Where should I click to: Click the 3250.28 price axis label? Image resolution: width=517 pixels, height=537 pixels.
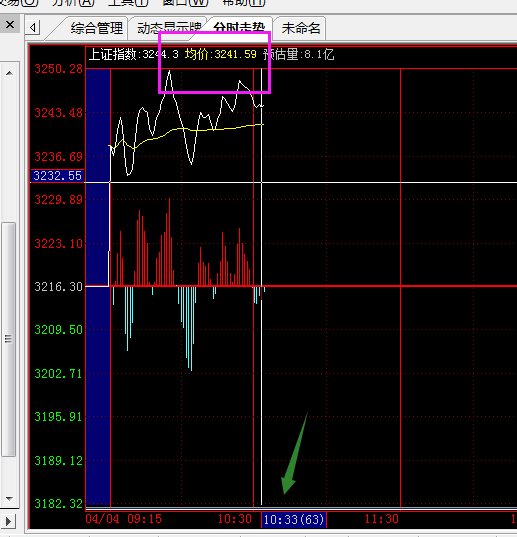point(59,69)
